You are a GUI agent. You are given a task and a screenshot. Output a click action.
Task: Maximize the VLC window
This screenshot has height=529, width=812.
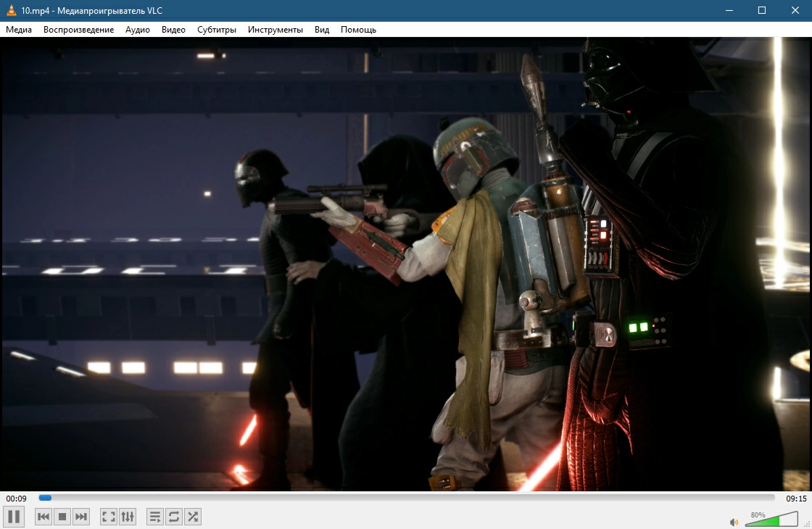pyautogui.click(x=762, y=10)
